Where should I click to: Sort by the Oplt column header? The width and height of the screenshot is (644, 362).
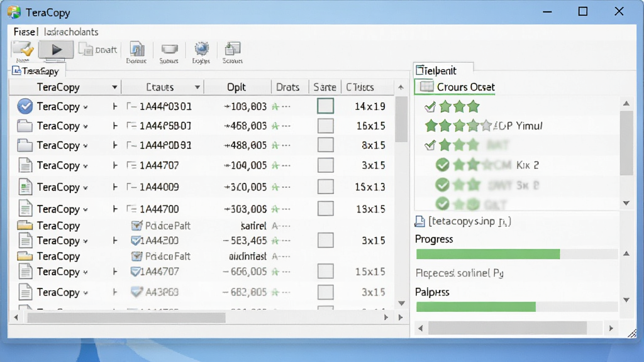click(x=236, y=87)
